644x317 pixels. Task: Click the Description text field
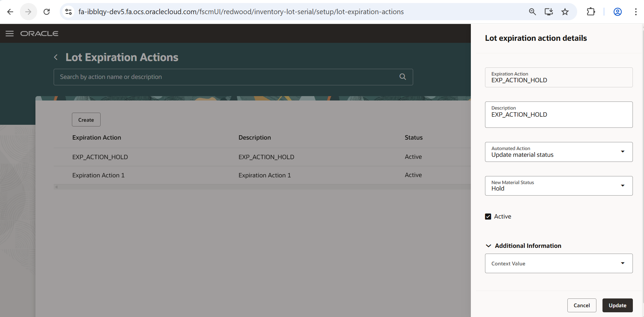559,115
